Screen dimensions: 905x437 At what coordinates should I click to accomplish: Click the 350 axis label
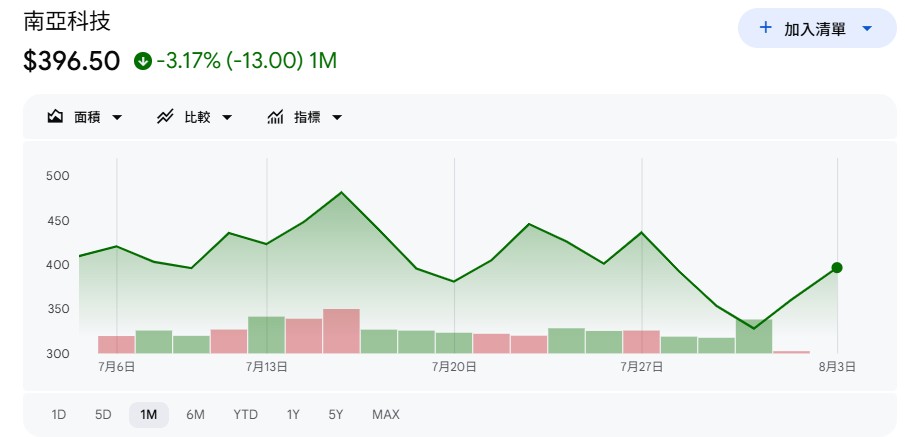coord(57,309)
